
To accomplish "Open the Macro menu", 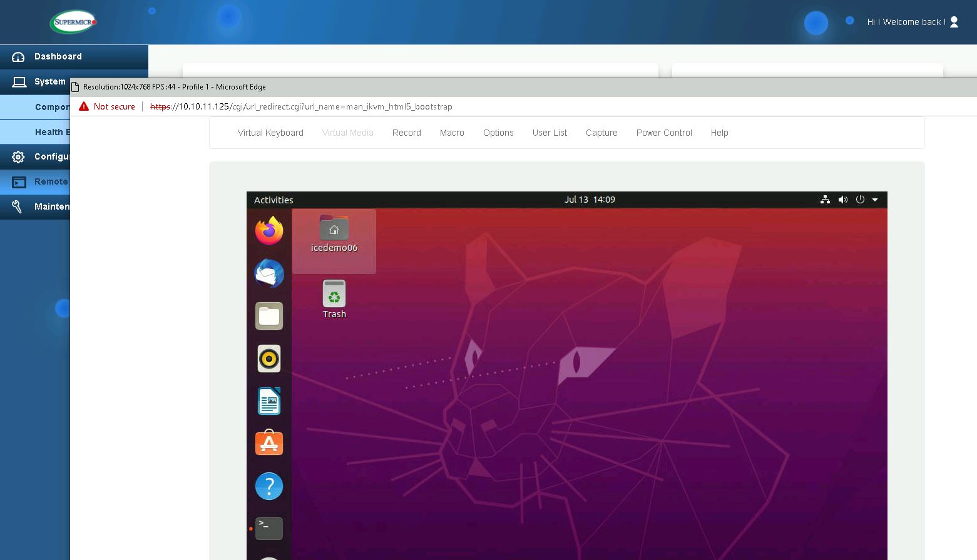I will (x=452, y=133).
